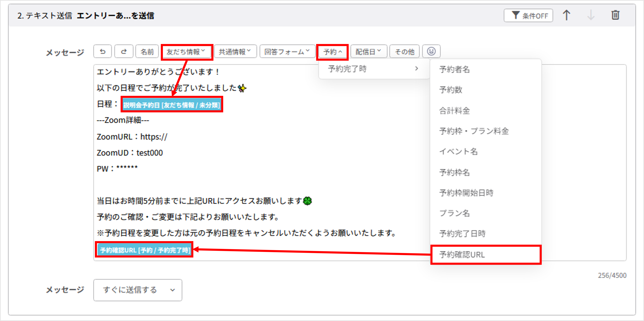The width and height of the screenshot is (644, 321).
Task: Insert 予約確認URL from the submenu
Action: [486, 255]
